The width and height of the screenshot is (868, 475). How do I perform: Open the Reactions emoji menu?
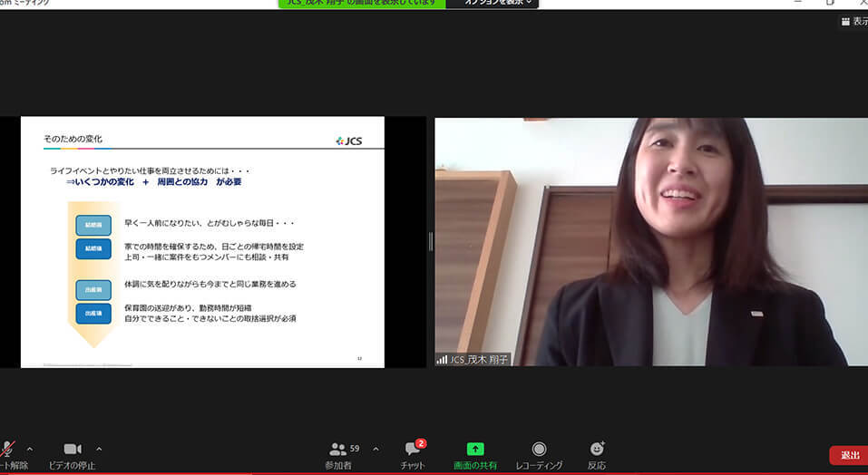596,450
